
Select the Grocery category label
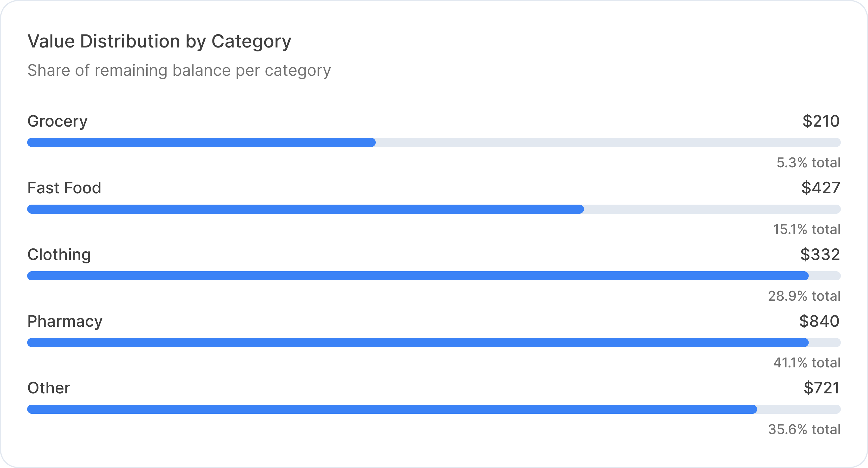[x=57, y=121]
